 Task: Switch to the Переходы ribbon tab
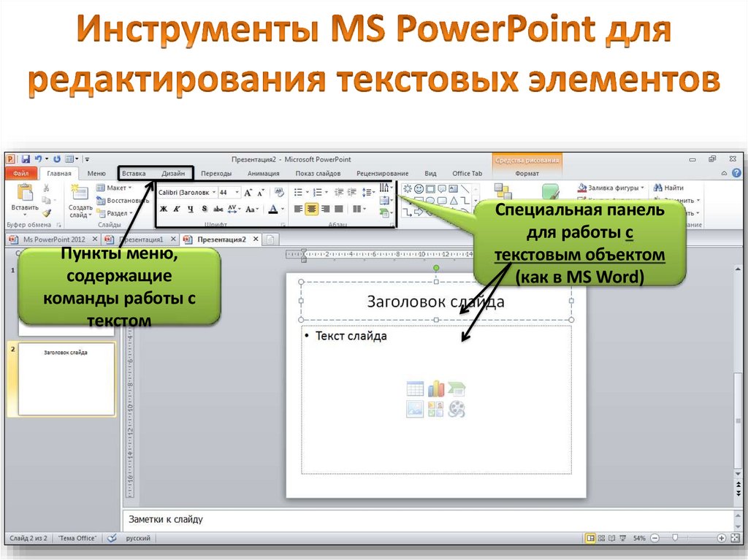point(216,173)
